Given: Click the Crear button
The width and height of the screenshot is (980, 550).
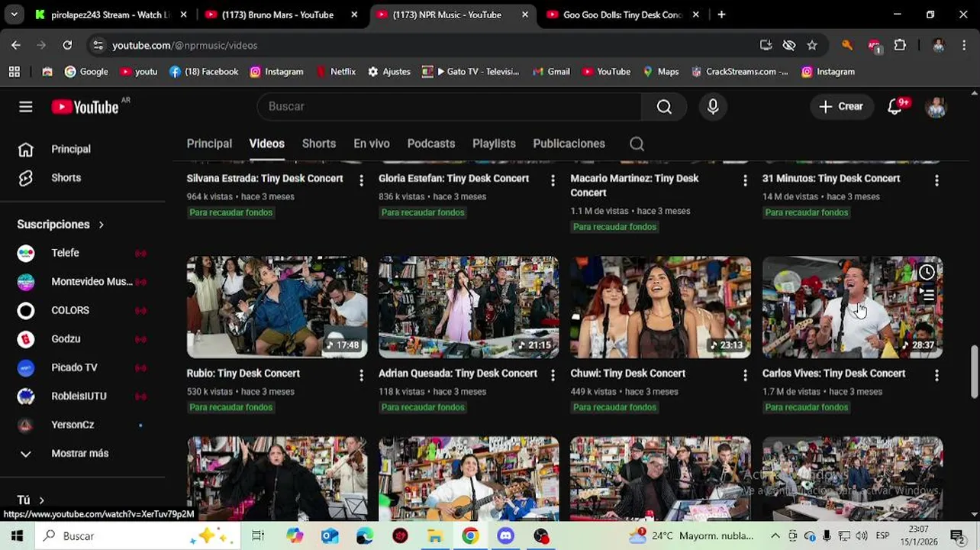Looking at the screenshot, I should click(840, 107).
